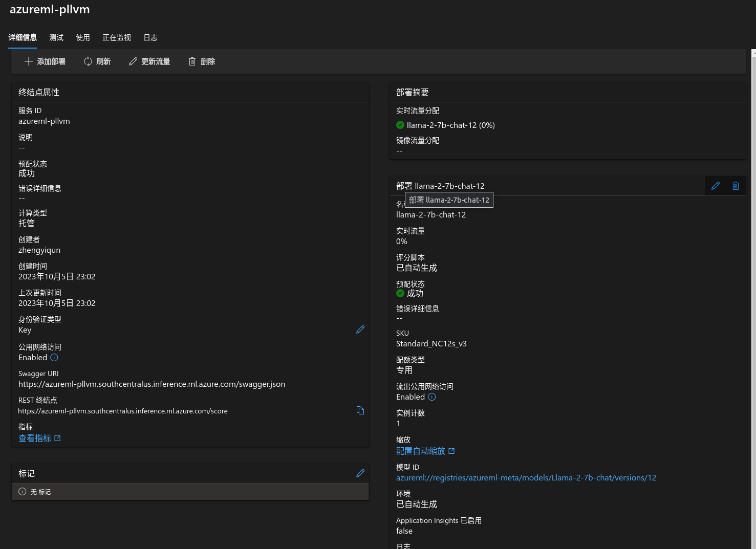
Task: Click info icon next to 流出公用网络访问 Enabled
Action: coord(432,397)
